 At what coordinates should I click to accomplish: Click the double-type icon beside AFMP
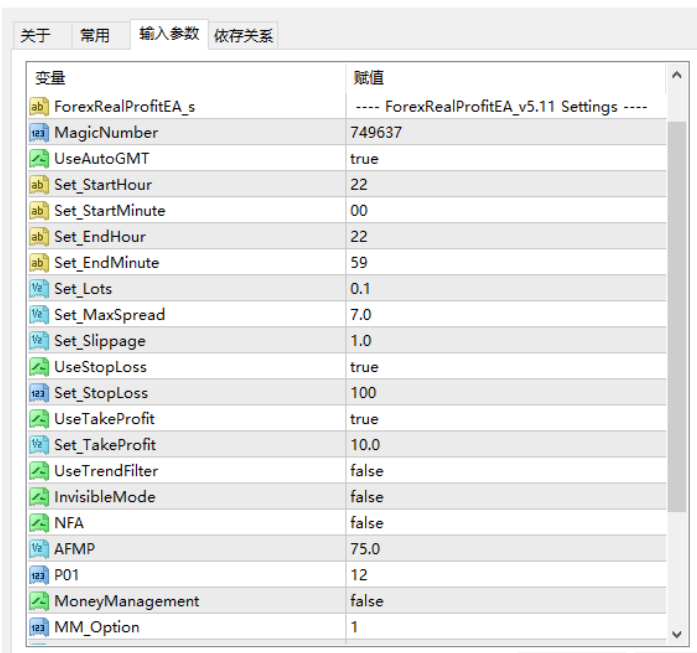pyautogui.click(x=39, y=549)
